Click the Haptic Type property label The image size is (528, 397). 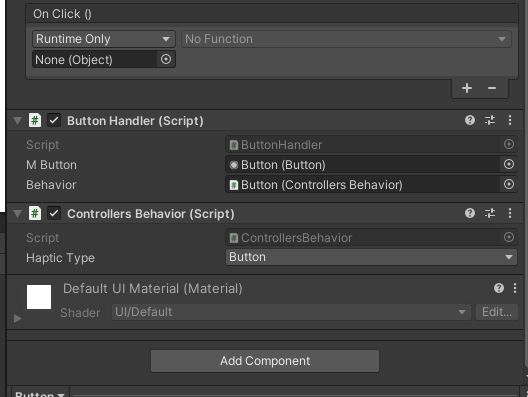pos(60,258)
